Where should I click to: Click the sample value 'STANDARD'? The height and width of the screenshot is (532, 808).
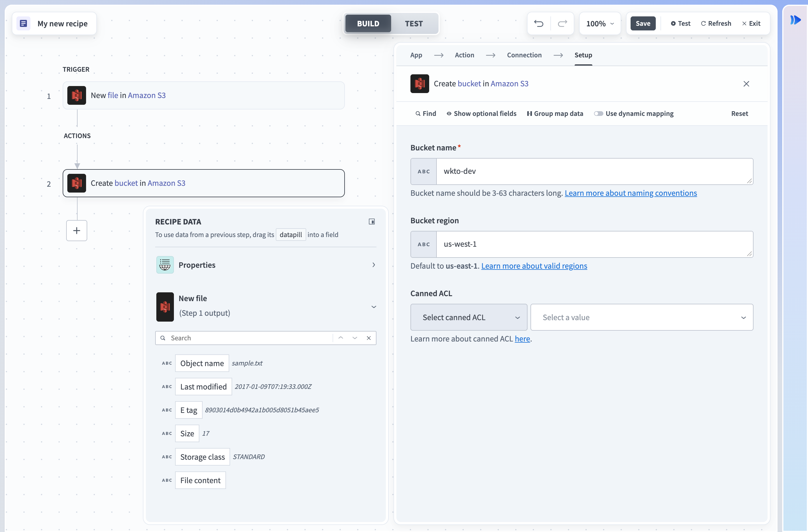point(249,457)
